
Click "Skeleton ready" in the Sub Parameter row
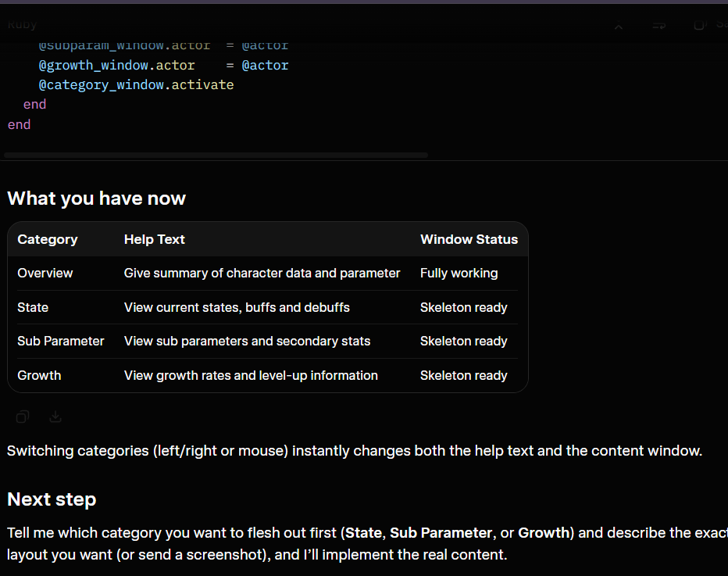[463, 341]
